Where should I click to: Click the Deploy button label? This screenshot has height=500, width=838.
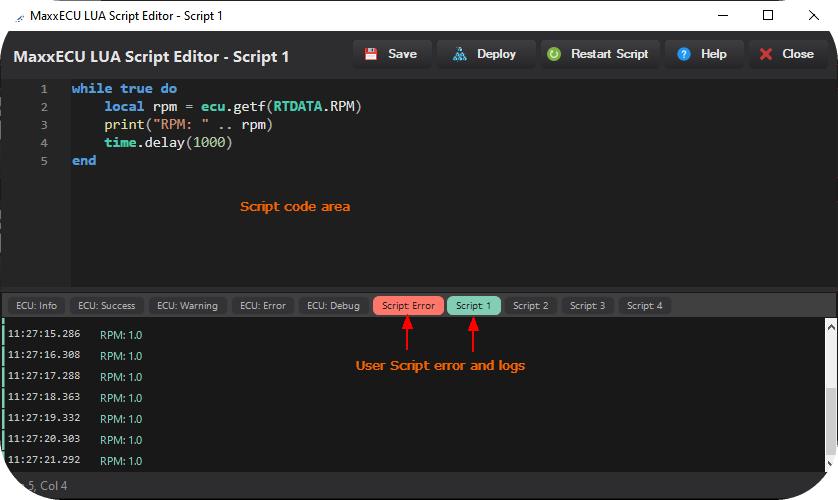pyautogui.click(x=496, y=54)
